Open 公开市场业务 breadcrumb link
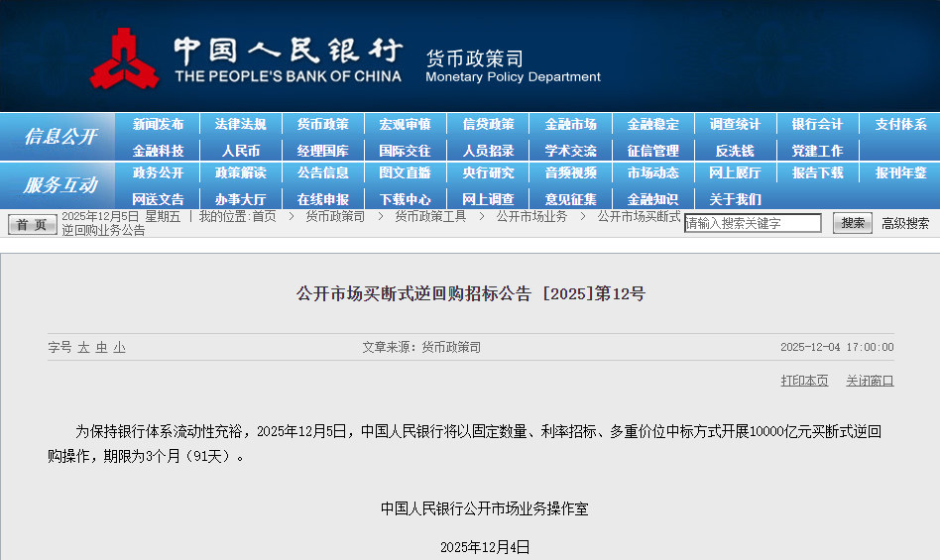940x560 pixels. [x=531, y=216]
